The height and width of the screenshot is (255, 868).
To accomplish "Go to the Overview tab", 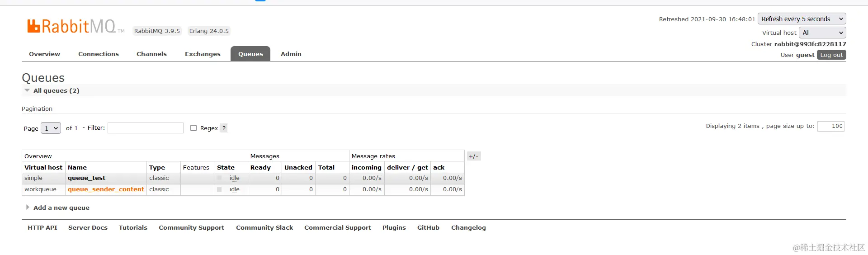I will 44,54.
